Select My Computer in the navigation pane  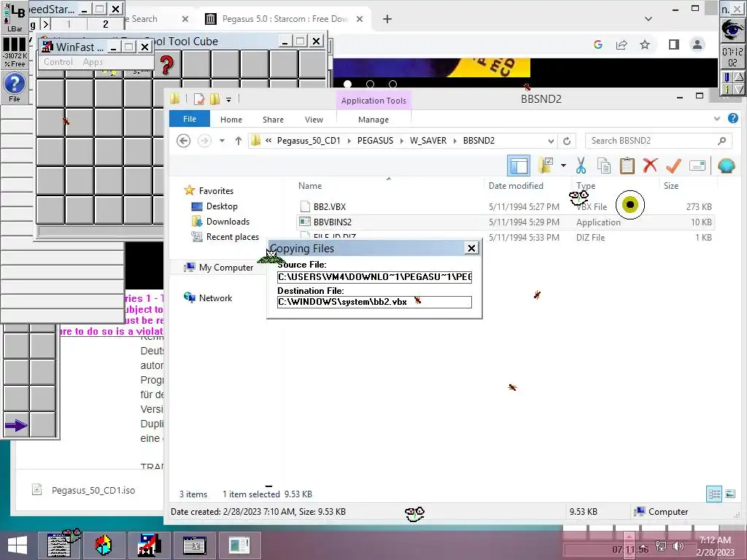[x=226, y=267]
